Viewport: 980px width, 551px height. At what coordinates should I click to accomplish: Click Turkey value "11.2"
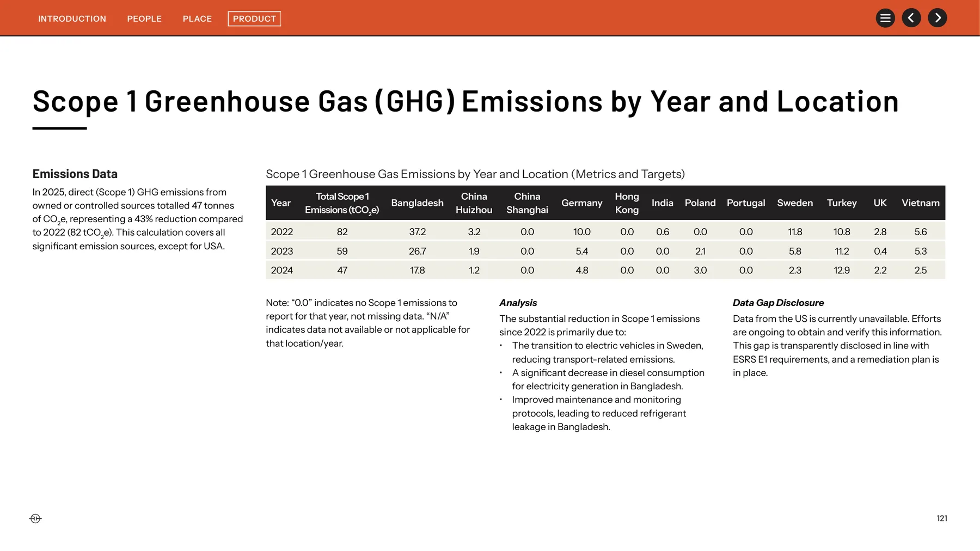(x=842, y=252)
